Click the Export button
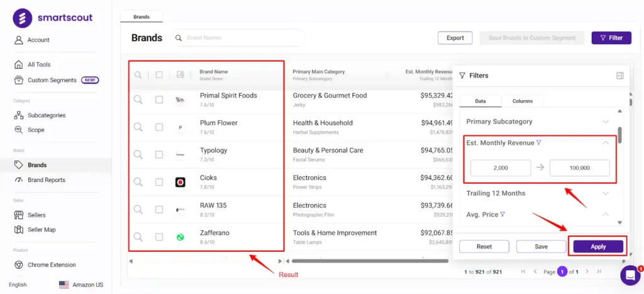This screenshot has height=294, width=644. 455,38
